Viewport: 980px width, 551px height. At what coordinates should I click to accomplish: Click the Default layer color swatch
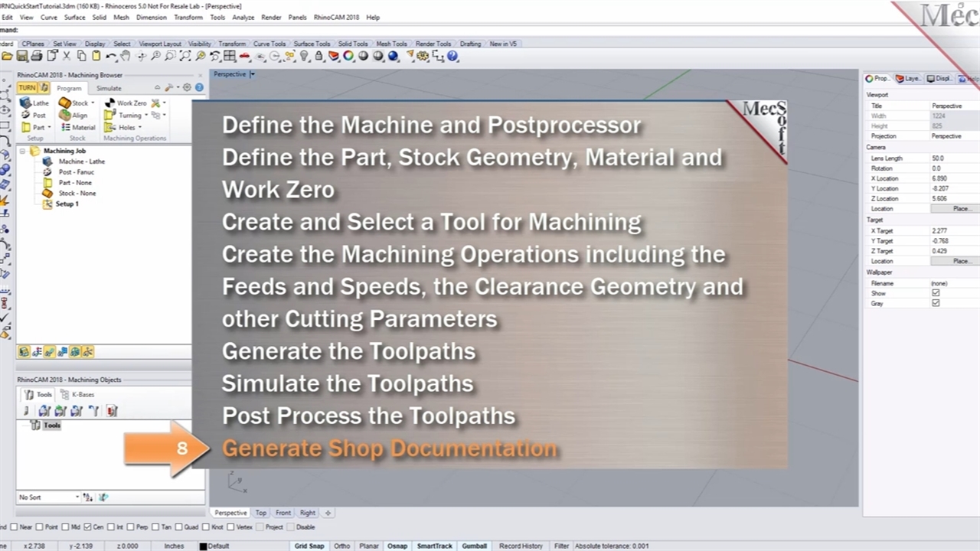(x=203, y=546)
